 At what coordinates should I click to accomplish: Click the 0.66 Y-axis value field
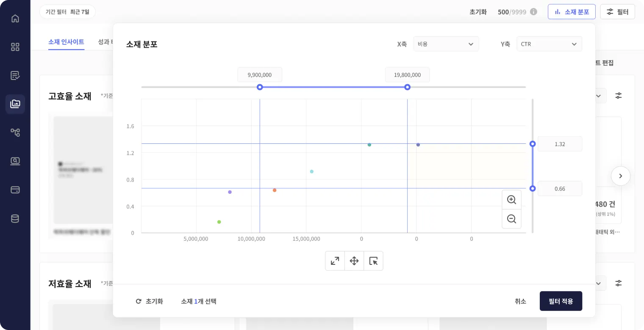(560, 189)
